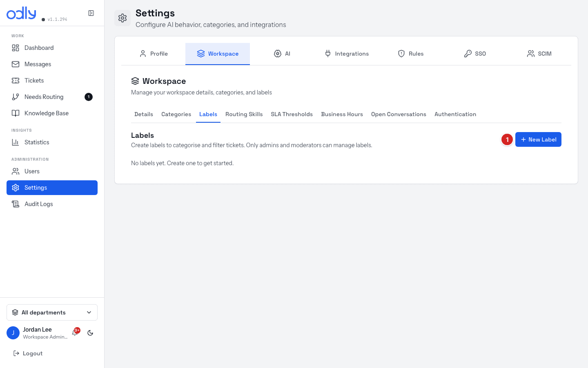View Statistics insights
This screenshot has width=588, height=368.
(52, 142)
